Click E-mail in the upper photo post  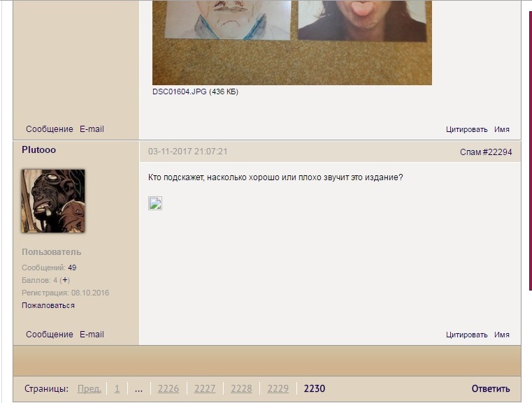click(x=92, y=129)
